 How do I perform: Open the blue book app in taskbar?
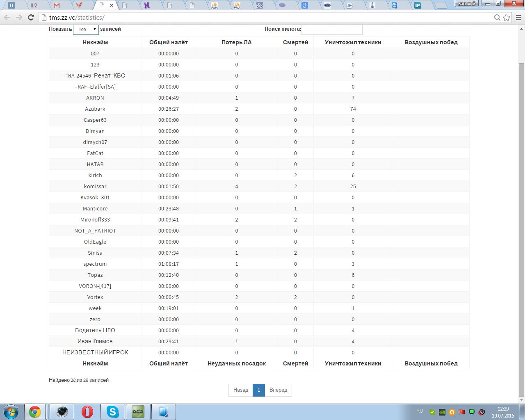click(x=163, y=412)
